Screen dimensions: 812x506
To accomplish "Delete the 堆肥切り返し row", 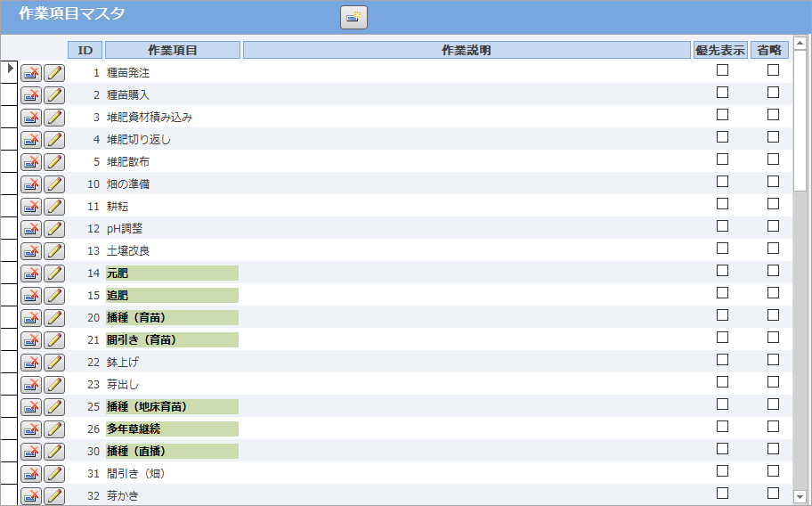I will (x=31, y=140).
